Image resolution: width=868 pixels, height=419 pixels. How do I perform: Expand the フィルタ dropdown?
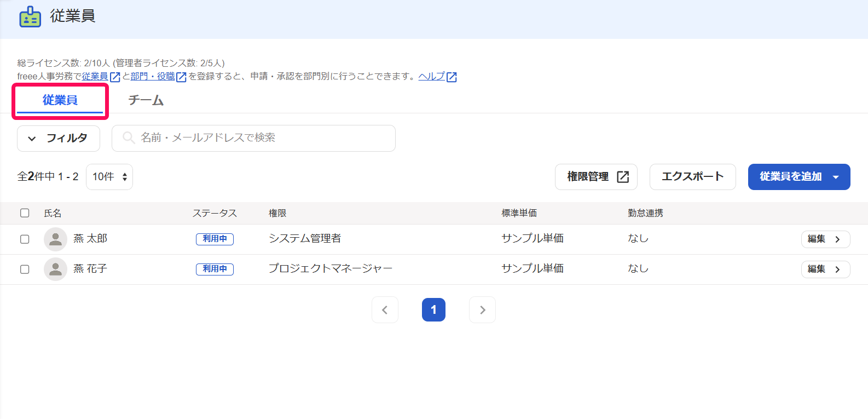pyautogui.click(x=59, y=139)
